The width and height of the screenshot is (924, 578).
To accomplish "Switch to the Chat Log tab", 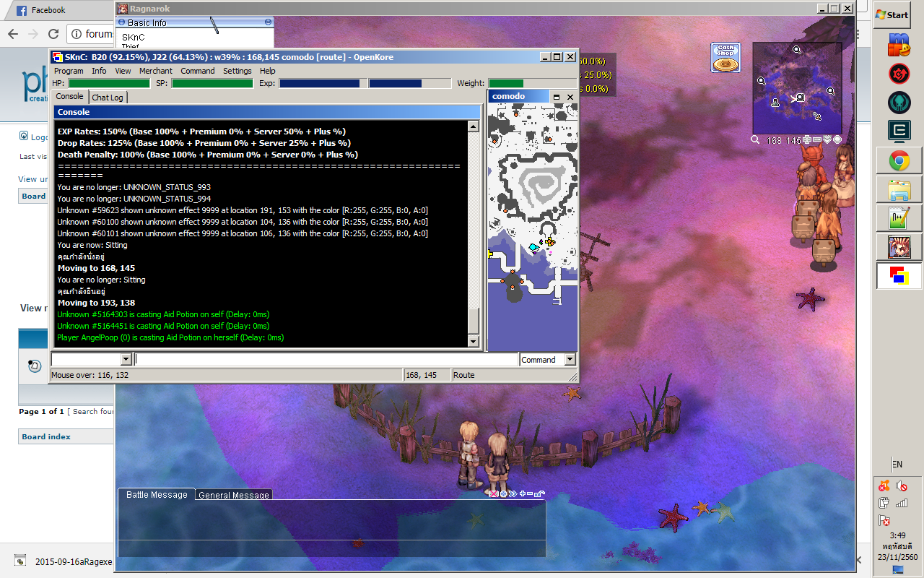I will click(108, 97).
